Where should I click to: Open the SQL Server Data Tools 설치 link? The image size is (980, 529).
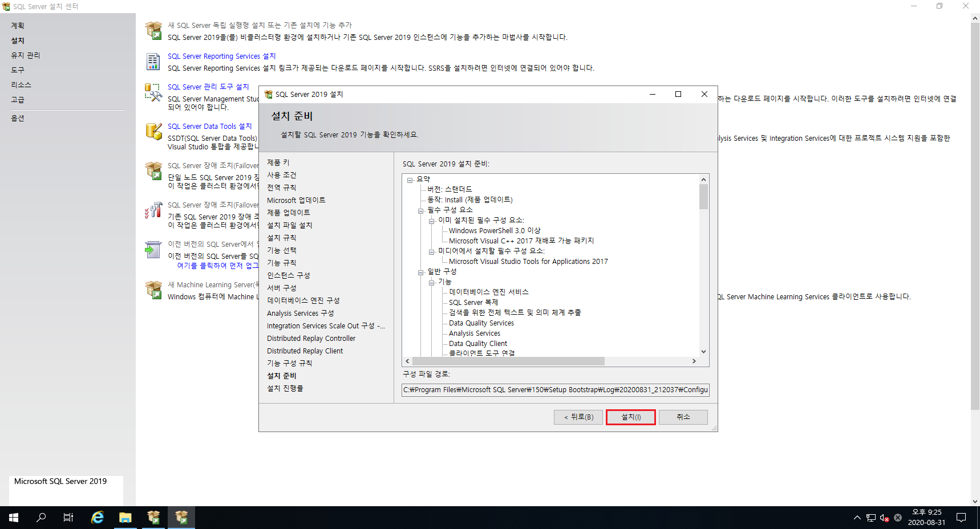[x=209, y=126]
